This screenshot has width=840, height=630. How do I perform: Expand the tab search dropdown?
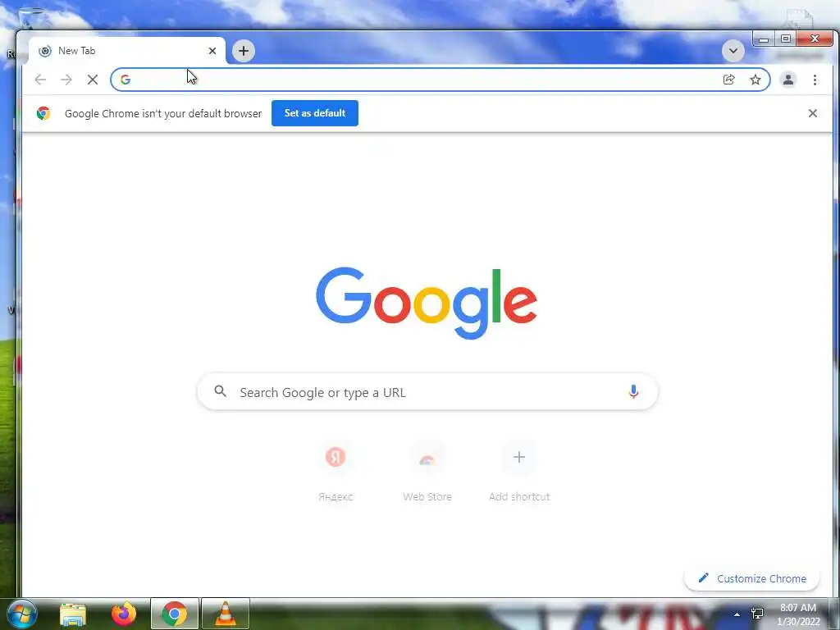[x=733, y=52]
